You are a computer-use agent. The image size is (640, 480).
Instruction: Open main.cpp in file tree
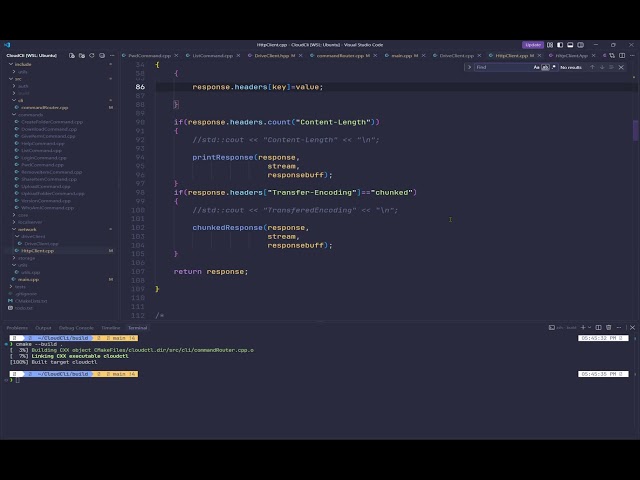[28, 280]
